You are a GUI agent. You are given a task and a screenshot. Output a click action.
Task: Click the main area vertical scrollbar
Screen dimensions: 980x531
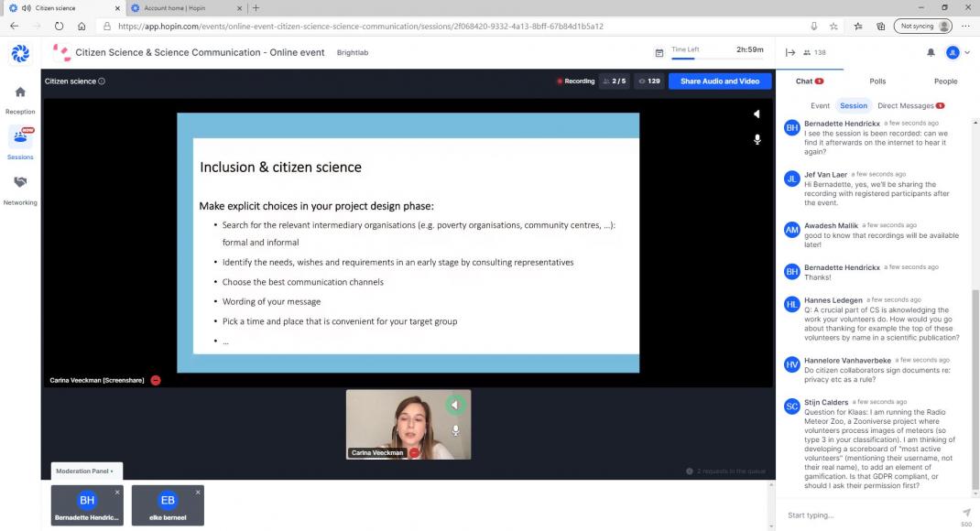click(x=771, y=505)
